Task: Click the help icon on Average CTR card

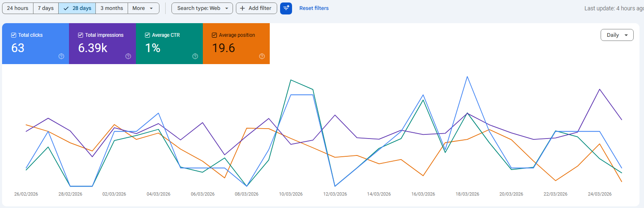Action: click(195, 56)
